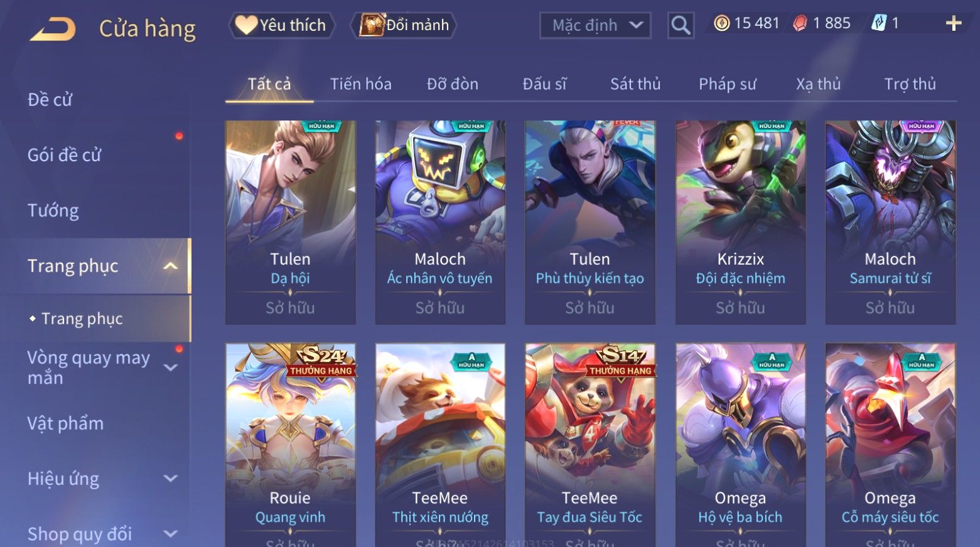This screenshot has height=547, width=980.
Task: Collapse the Trang phục sidebar section
Action: coord(170,266)
